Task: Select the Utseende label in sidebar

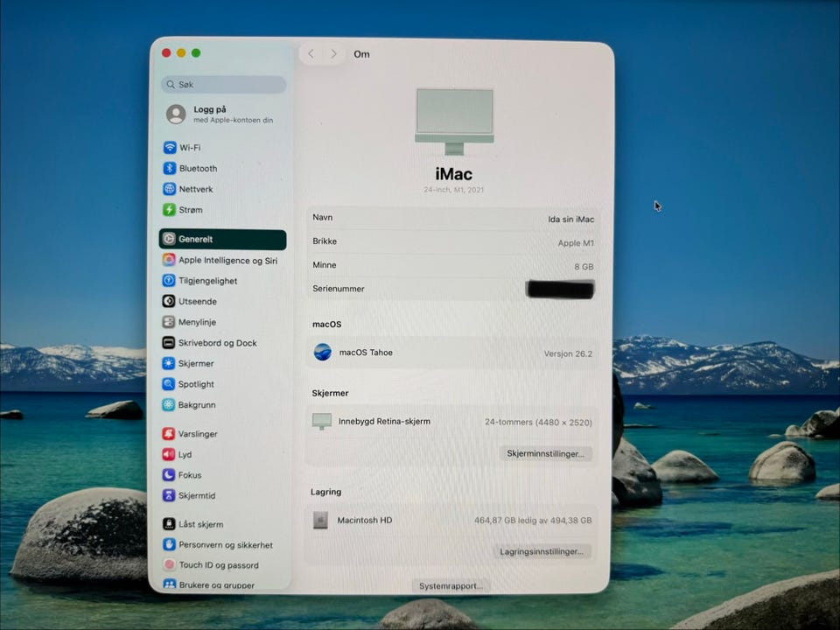Action: pyautogui.click(x=198, y=301)
